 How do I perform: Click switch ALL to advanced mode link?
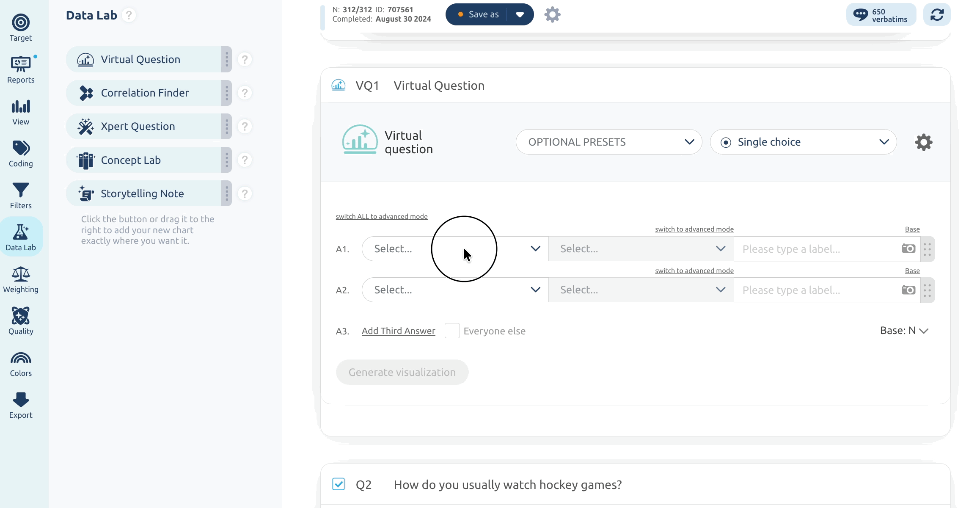coord(382,216)
